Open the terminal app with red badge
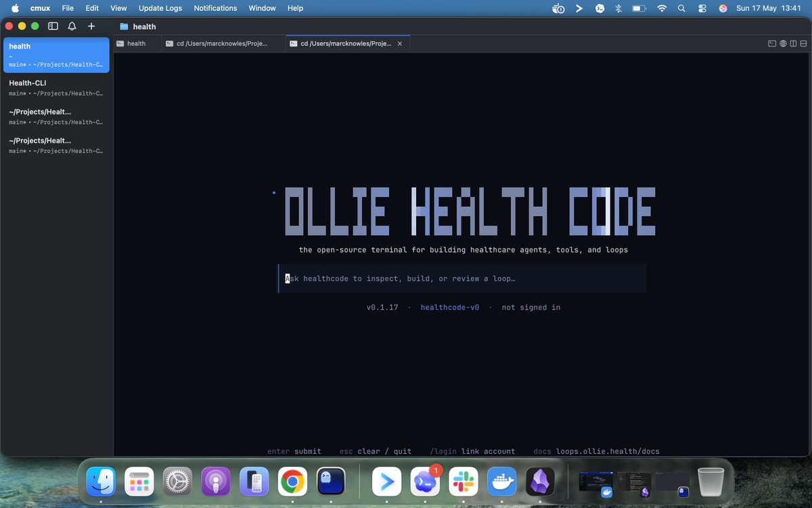The height and width of the screenshot is (508, 812). click(x=426, y=482)
